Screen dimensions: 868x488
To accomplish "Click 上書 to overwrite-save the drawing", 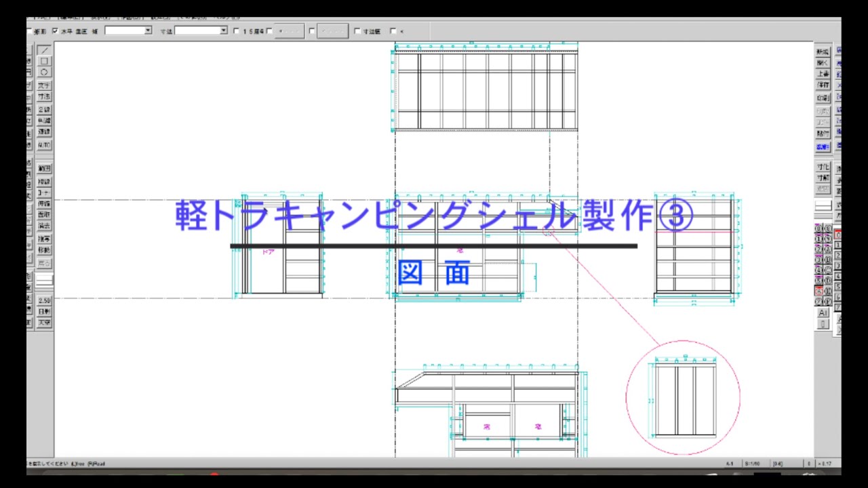I will click(x=823, y=74).
